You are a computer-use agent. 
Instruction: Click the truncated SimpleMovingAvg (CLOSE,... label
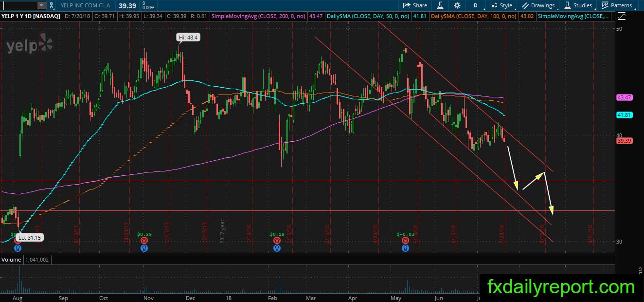pos(574,16)
